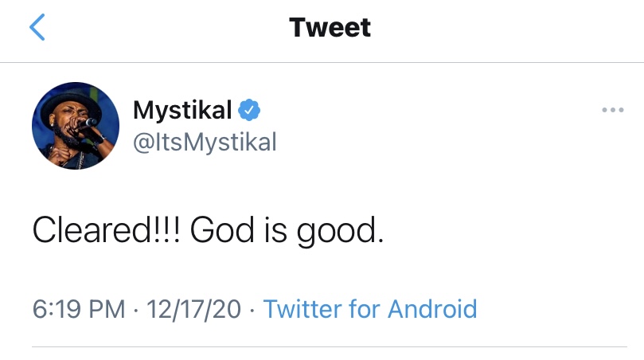Image resolution: width=644 pixels, height=360 pixels.
Task: Click the 6:19 PM timestamp
Action: pyautogui.click(x=79, y=309)
